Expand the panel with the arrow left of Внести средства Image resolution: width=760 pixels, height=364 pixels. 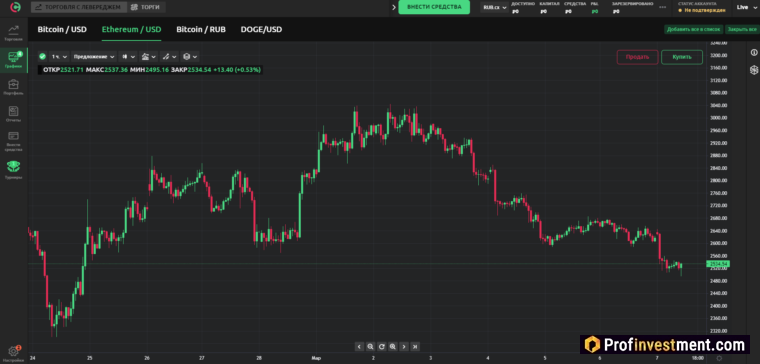tap(394, 7)
